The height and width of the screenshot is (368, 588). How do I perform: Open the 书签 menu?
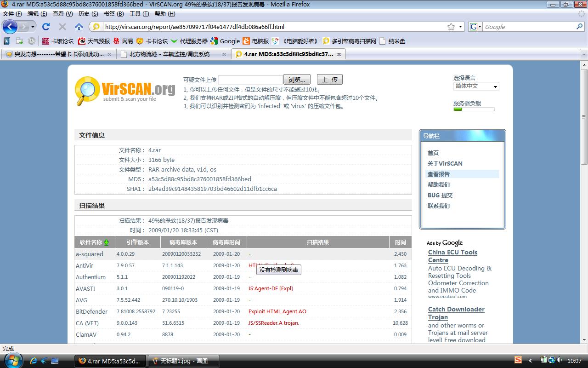pos(114,14)
